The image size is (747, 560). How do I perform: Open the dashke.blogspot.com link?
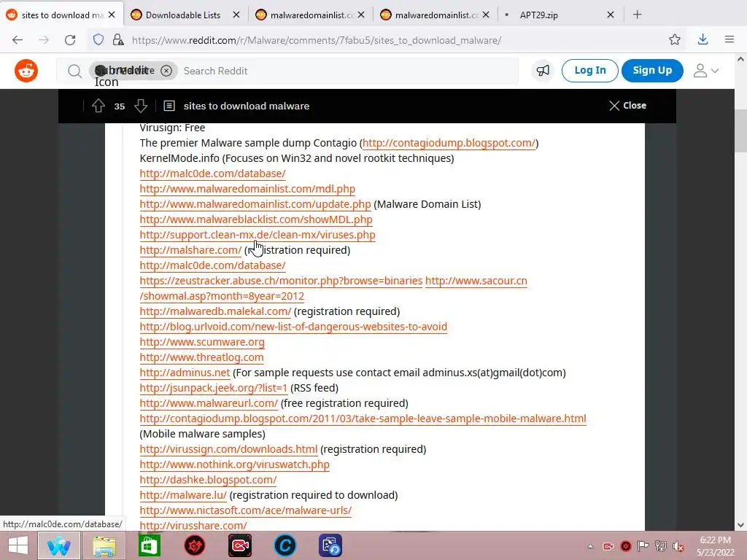click(208, 480)
